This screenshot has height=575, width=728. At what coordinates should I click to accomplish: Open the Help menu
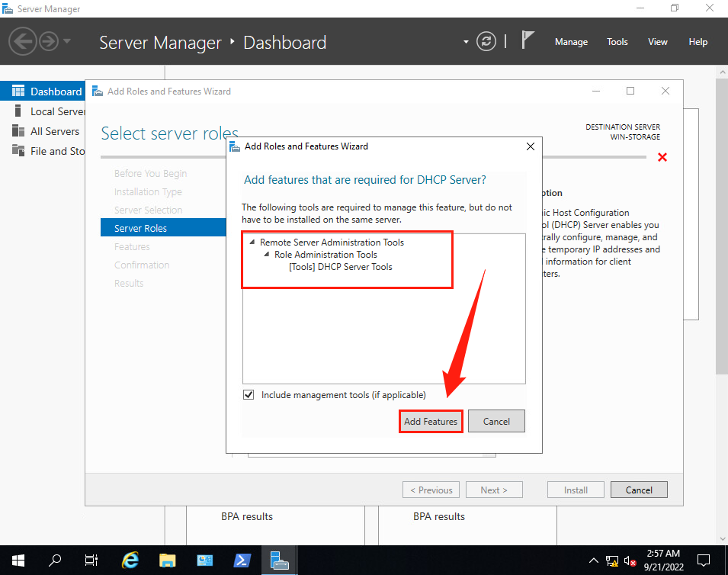[698, 42]
